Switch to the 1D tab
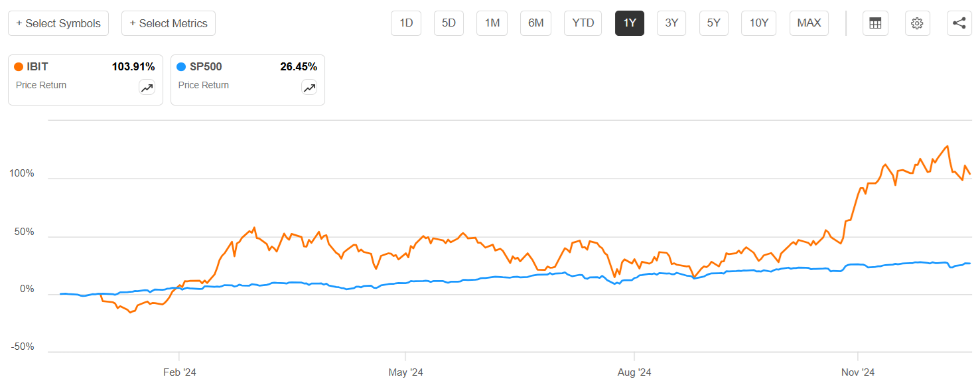The height and width of the screenshot is (387, 980). [405, 23]
